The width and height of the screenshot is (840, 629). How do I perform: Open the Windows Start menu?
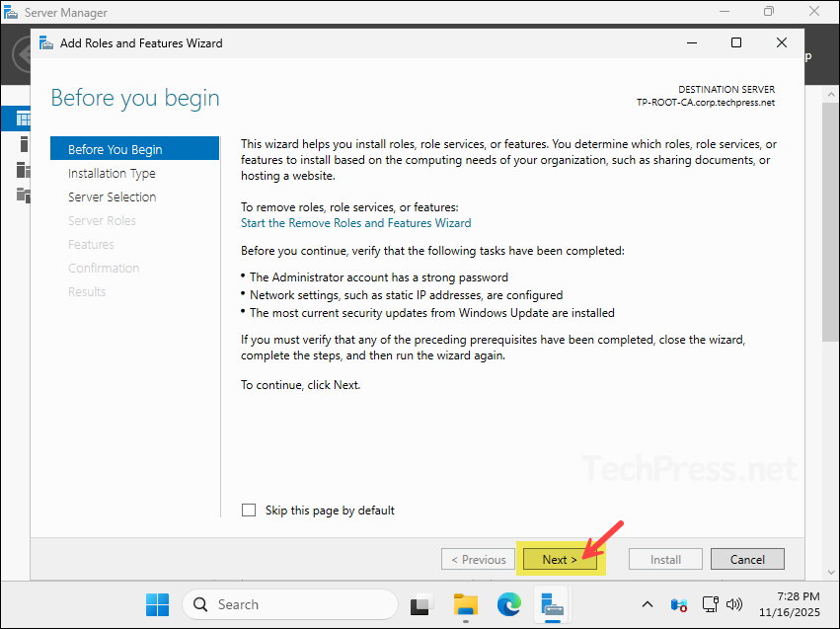coord(157,603)
